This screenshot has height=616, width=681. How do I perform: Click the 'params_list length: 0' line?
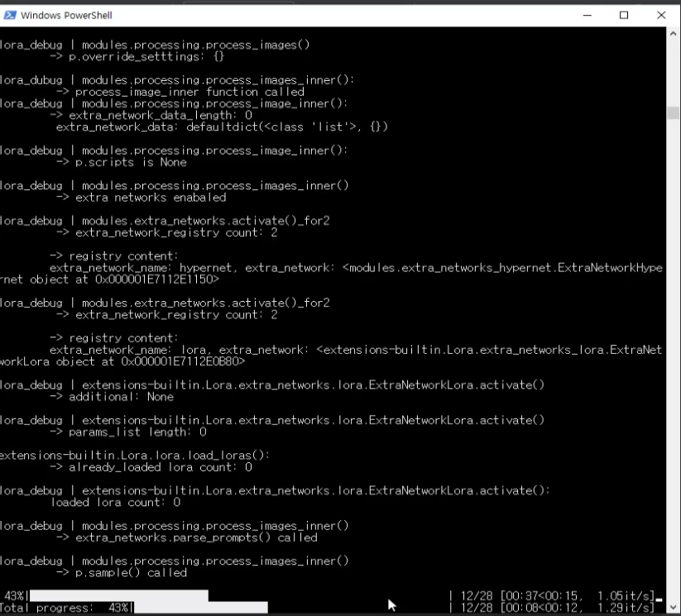pos(128,432)
